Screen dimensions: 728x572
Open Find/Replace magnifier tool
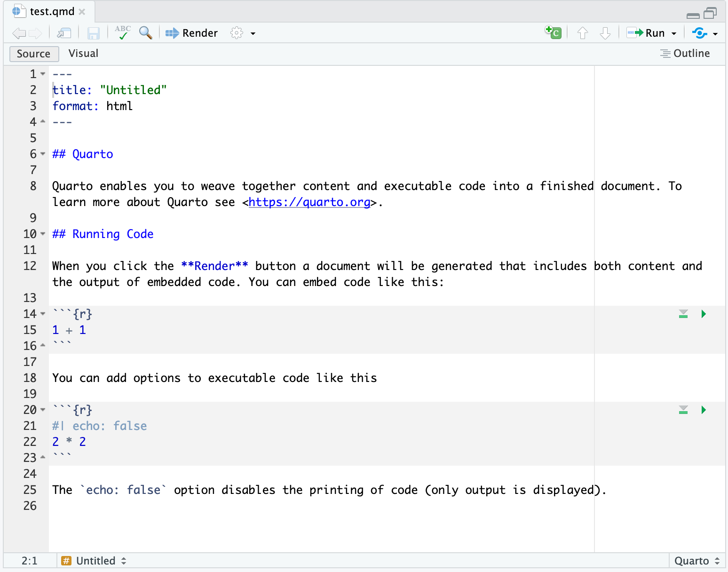(x=146, y=32)
